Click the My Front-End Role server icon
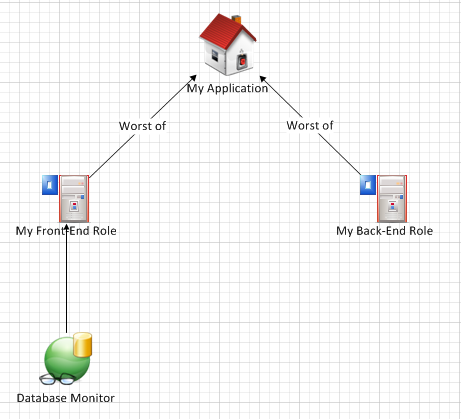The image size is (461, 419). [74, 199]
